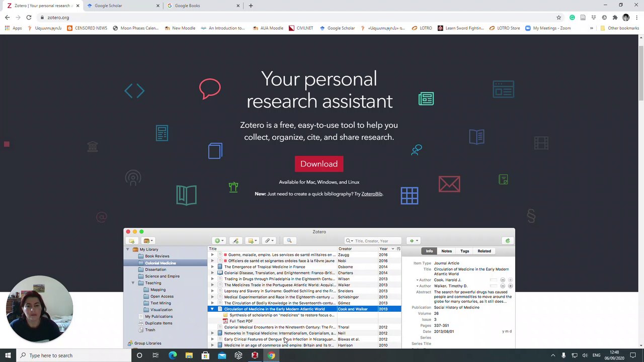Open the volume control in system tray
This screenshot has height=362, width=644.
click(585, 355)
